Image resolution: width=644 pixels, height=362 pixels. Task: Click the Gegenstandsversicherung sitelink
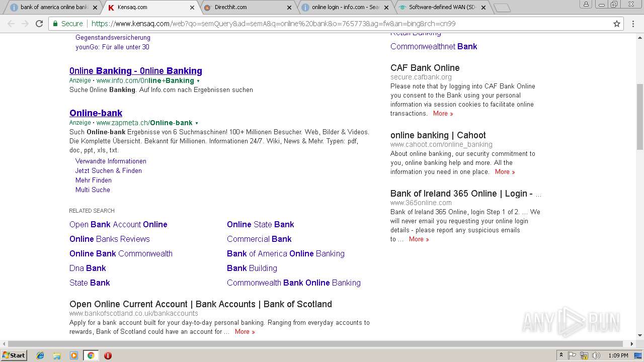coord(113,38)
